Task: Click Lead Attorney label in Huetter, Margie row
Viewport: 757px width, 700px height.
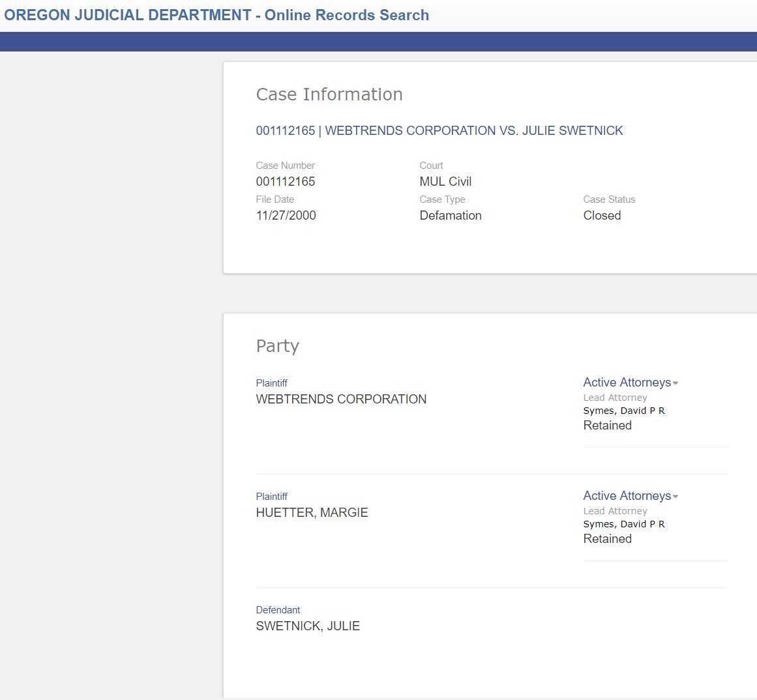Action: (x=615, y=511)
